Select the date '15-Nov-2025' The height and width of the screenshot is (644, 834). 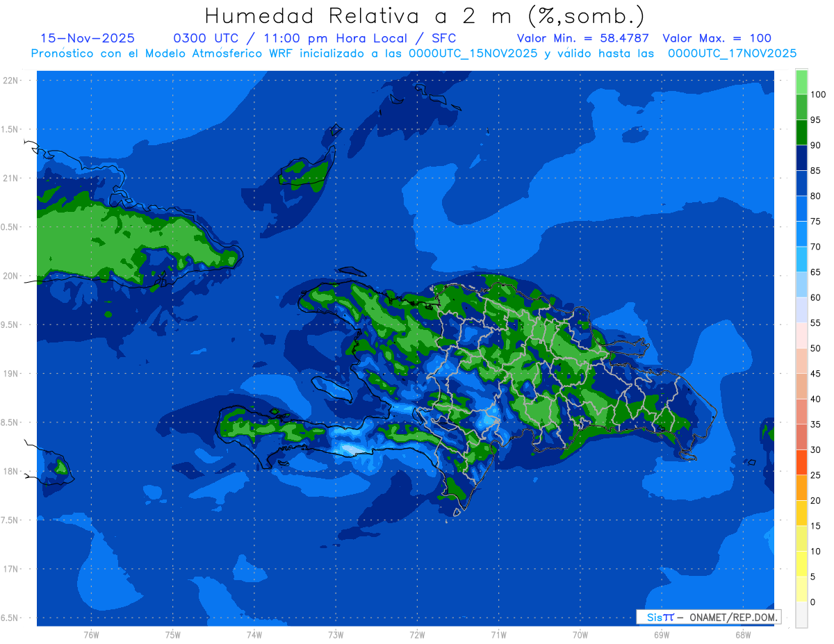88,38
